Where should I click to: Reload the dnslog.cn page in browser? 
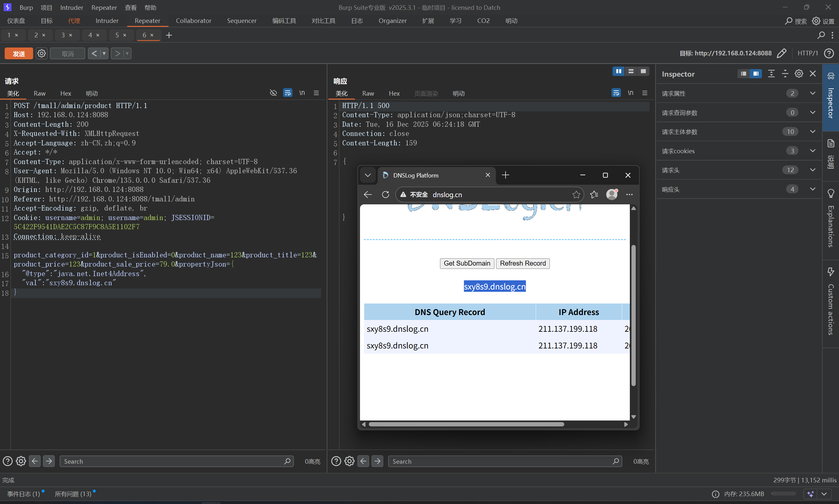(385, 195)
